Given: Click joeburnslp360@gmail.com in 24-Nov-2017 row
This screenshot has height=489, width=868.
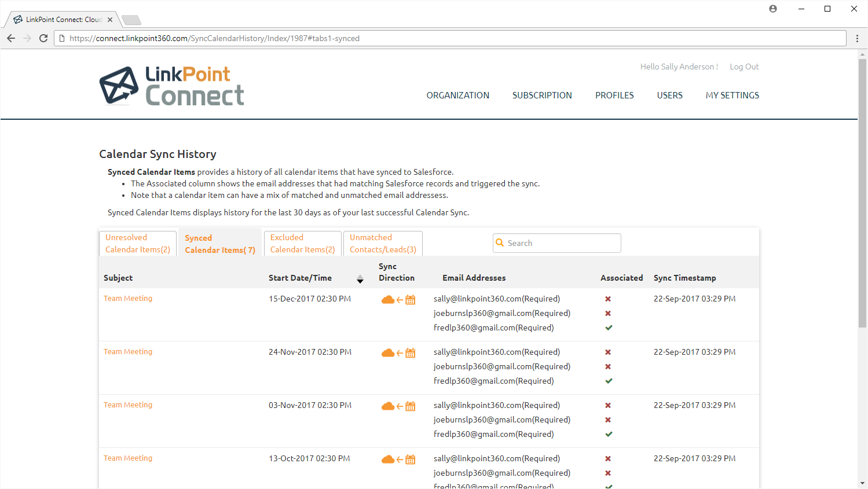Looking at the screenshot, I should point(502,367).
